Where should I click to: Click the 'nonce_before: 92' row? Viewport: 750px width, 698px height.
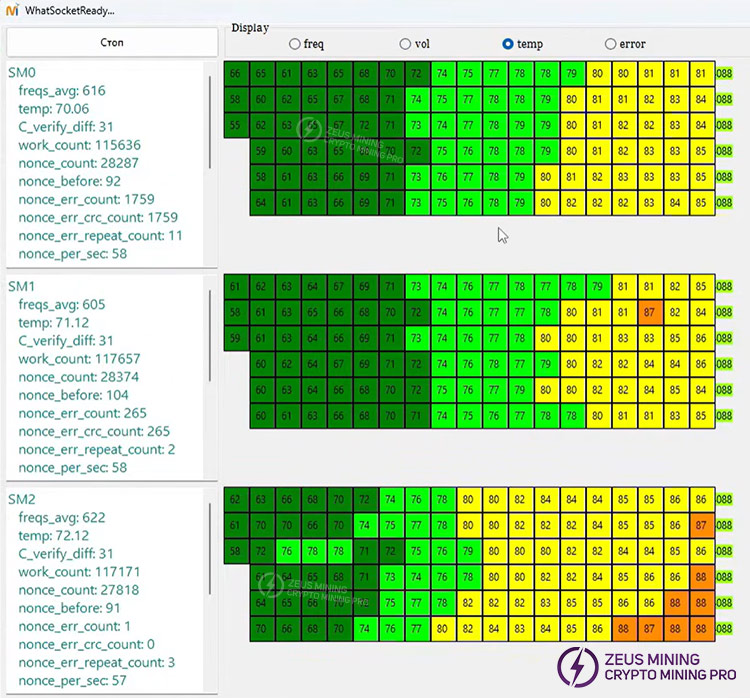tap(69, 181)
